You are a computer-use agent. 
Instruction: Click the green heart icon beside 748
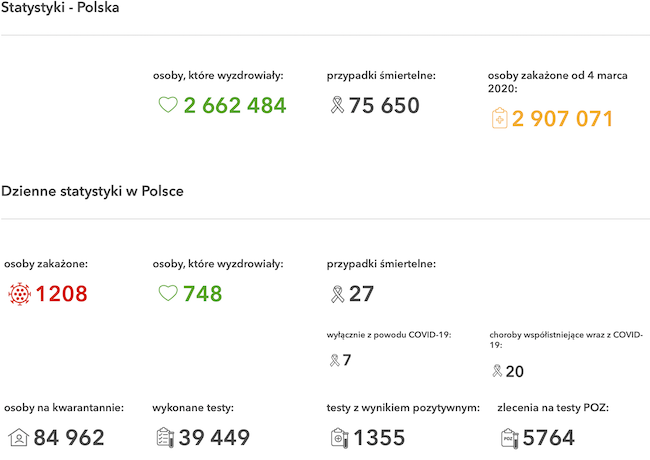(x=168, y=293)
